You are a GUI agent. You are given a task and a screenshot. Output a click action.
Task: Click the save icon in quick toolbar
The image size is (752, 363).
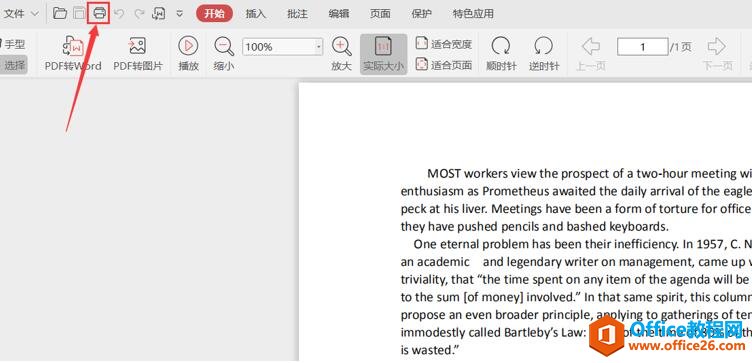pos(79,13)
